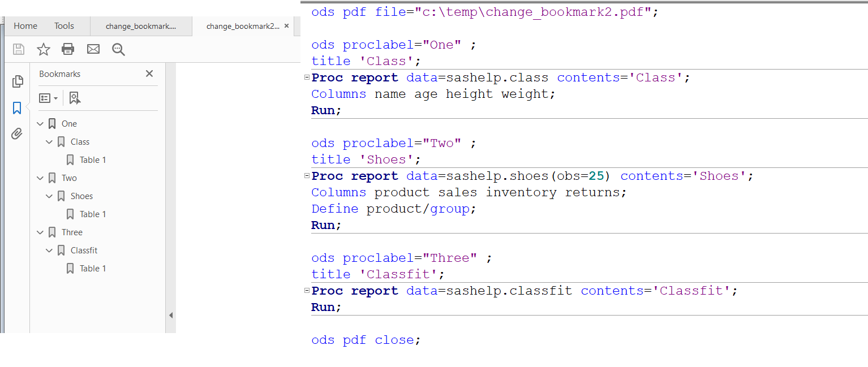Collapse the Three bookmark
This screenshot has width=868, height=367.
[x=40, y=232]
